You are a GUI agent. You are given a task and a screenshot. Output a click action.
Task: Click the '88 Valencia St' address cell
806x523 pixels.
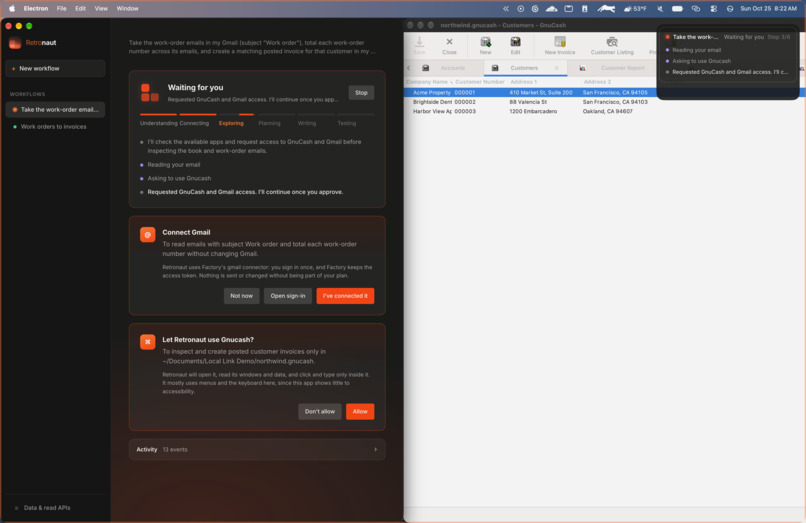point(528,102)
